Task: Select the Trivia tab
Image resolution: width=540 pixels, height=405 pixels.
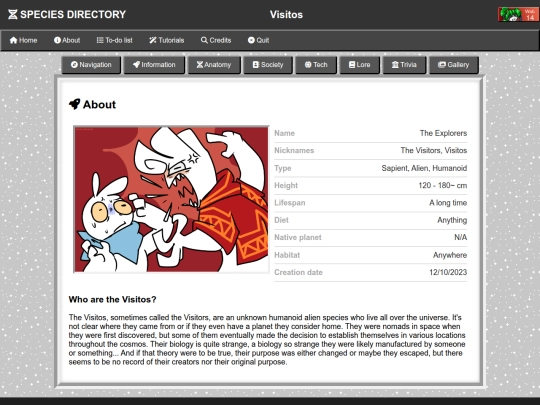Action: [404, 65]
